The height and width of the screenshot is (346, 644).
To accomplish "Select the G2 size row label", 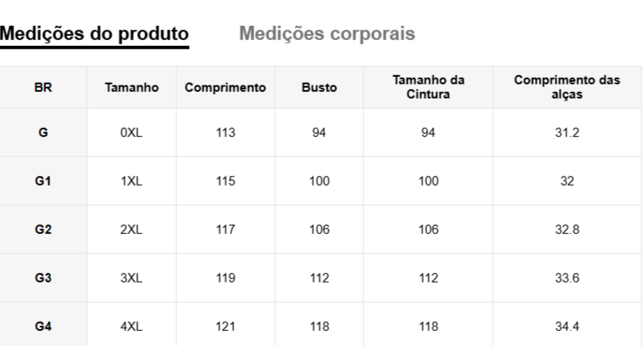I will (x=43, y=230).
